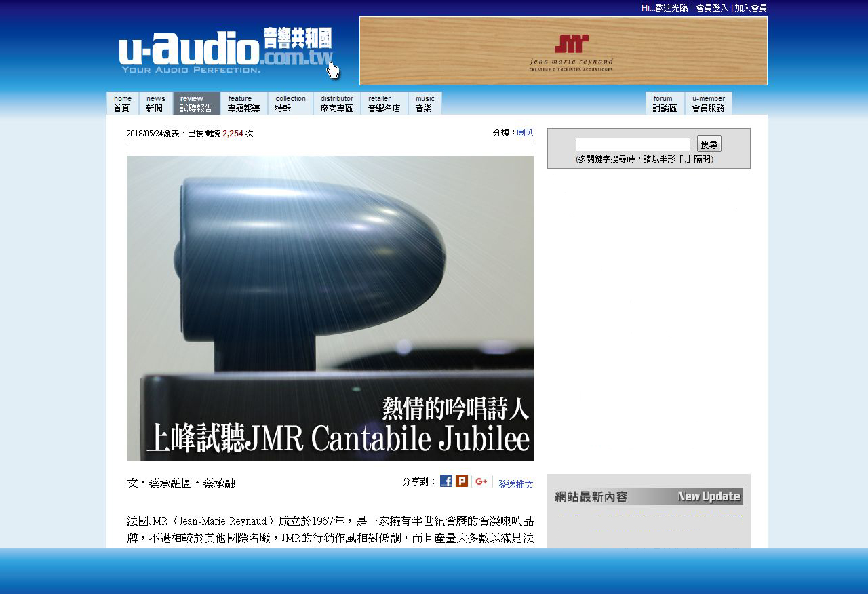Click the u-audio.com.tw site logo
868x594 pixels.
click(x=226, y=51)
